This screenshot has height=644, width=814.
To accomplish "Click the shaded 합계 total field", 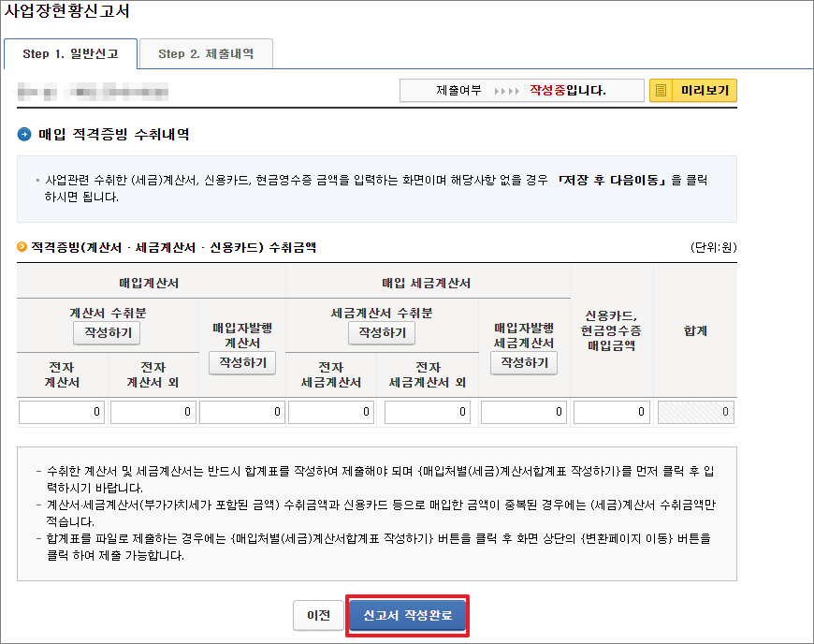I will (x=695, y=412).
